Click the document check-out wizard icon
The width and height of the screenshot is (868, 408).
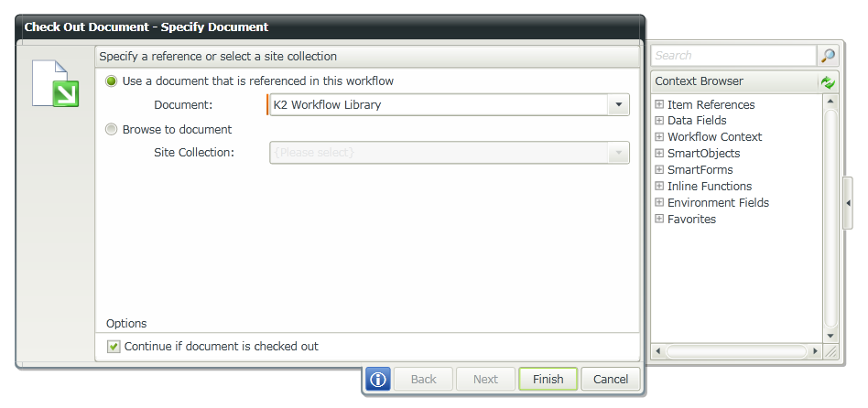[56, 83]
